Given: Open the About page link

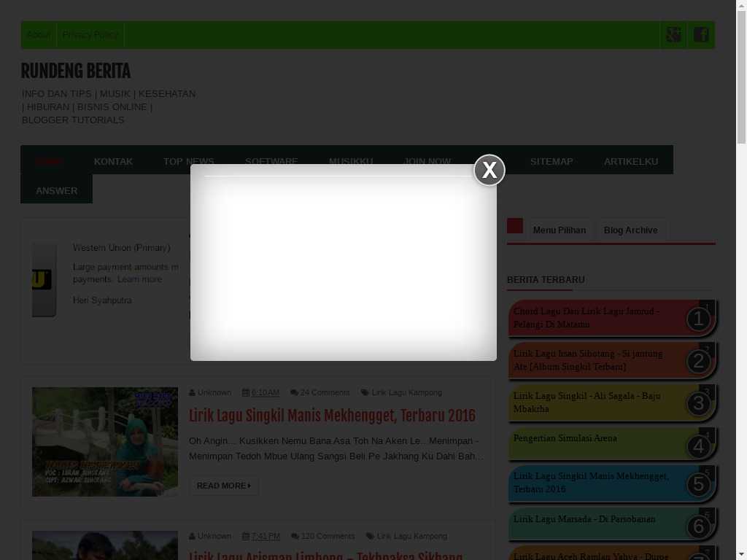Looking at the screenshot, I should (38, 35).
